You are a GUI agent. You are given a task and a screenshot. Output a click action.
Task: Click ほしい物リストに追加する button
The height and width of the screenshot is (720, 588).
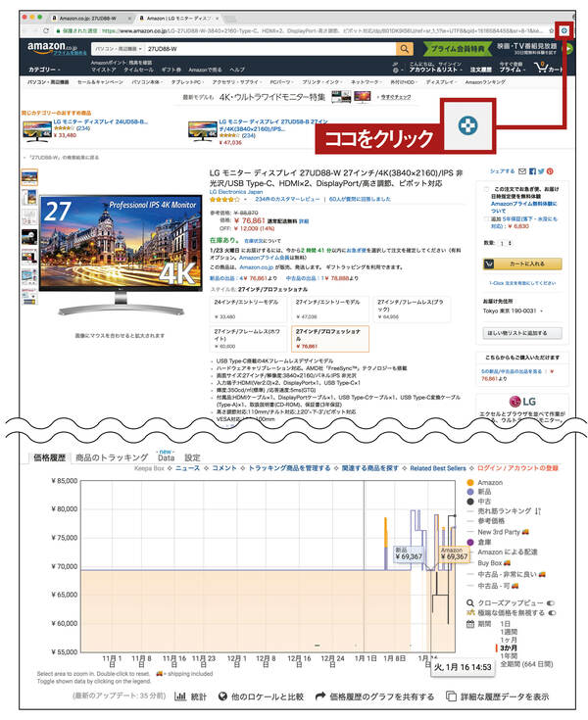pyautogui.click(x=522, y=333)
